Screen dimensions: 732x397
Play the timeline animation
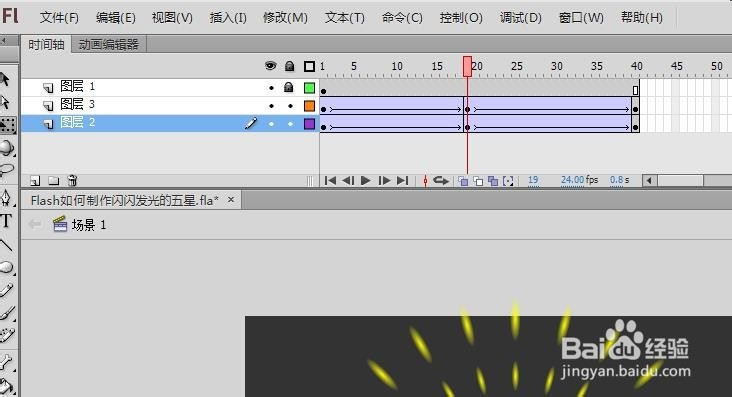[366, 180]
